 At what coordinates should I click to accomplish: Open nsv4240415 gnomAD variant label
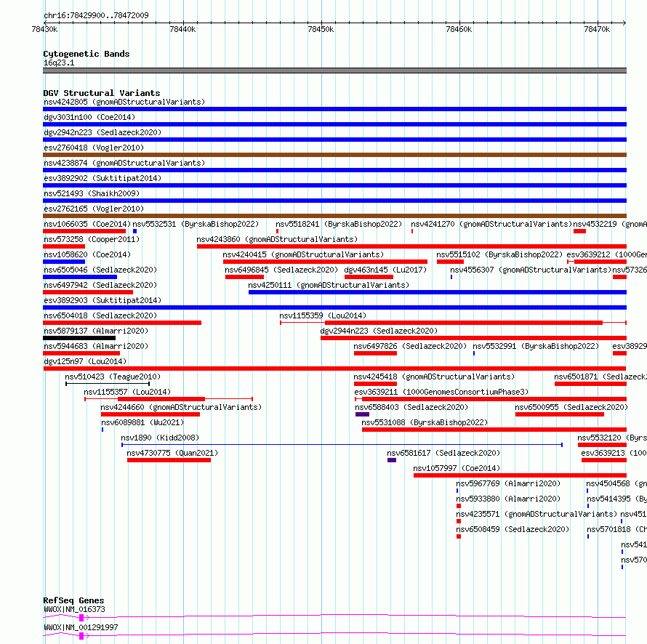click(303, 254)
